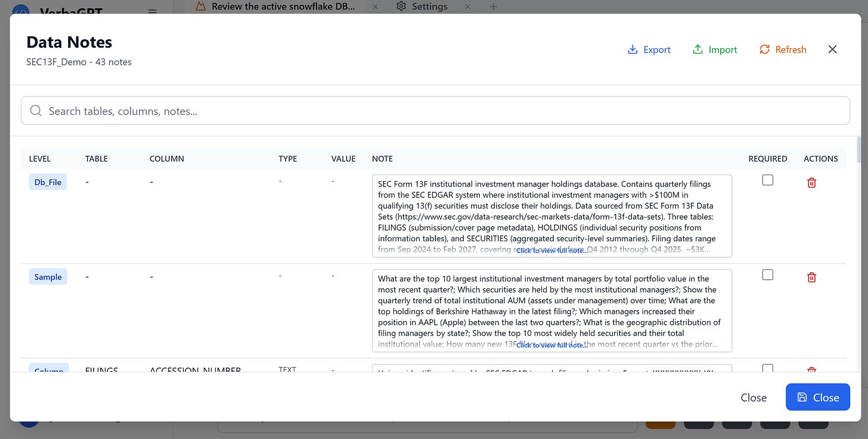Click into the Sample questions note text box

(x=552, y=310)
